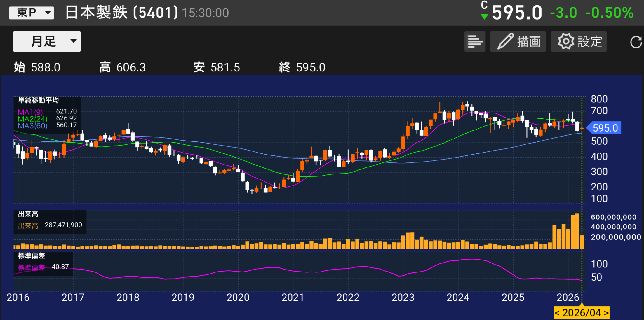Viewport: 644px width, 320px height.
Task: Select the 単純移動平均 legend panel
Action: click(x=38, y=100)
